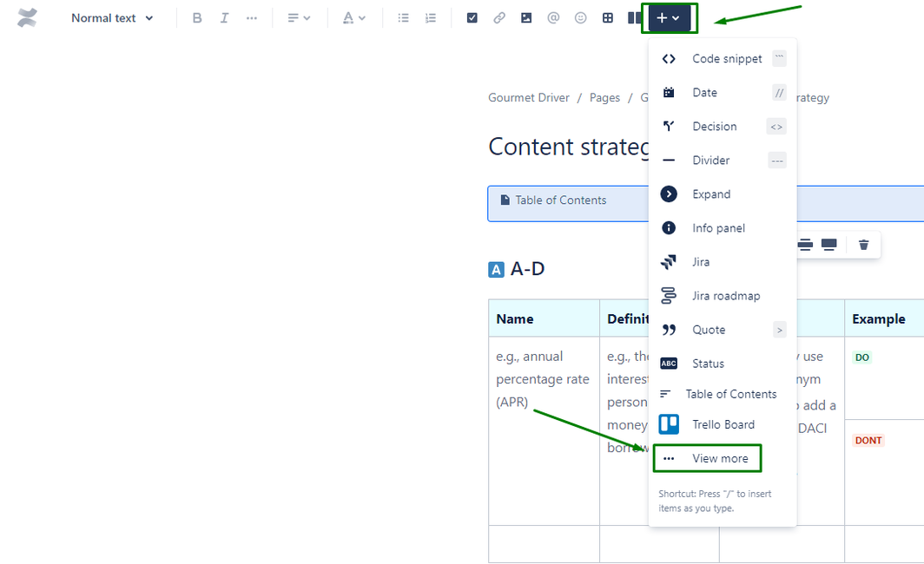Choose Decision in the insert menu
Viewport: 924px width, 564px height.
click(x=723, y=127)
